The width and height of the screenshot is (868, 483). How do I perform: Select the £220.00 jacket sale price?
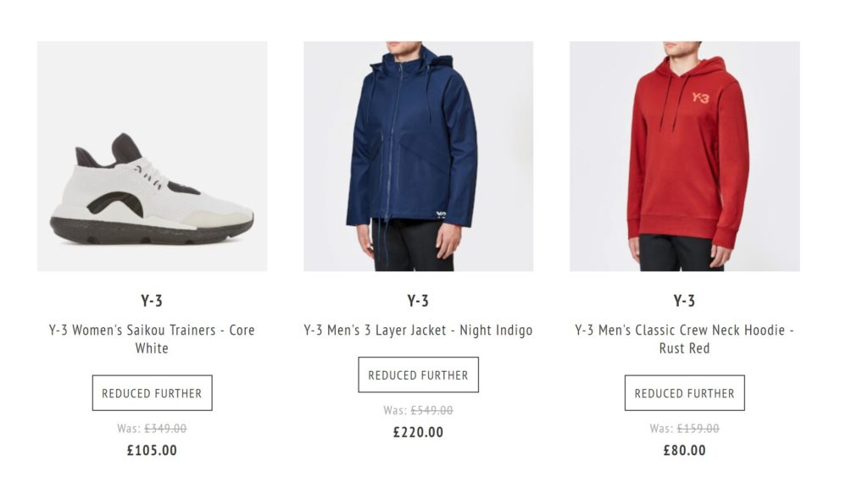pyautogui.click(x=418, y=432)
